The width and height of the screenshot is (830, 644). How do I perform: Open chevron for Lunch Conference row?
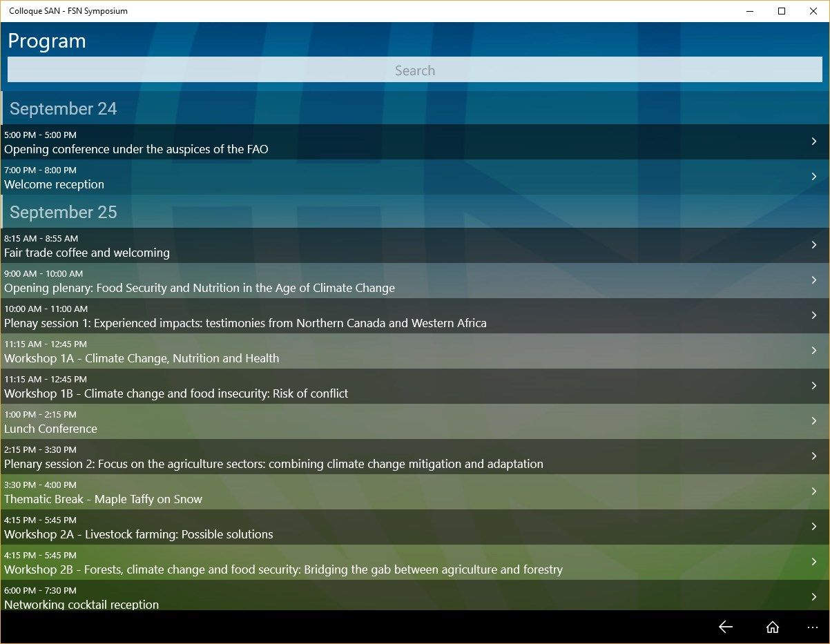[x=814, y=421]
